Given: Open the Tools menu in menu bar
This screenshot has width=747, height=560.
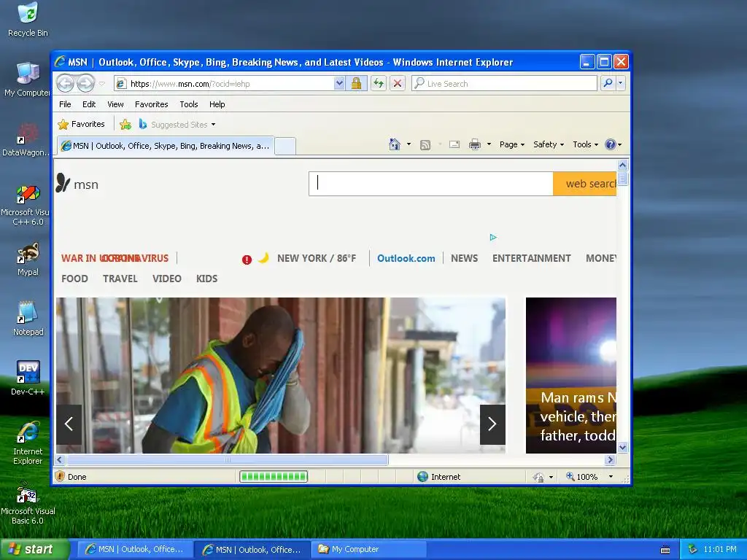Looking at the screenshot, I should click(189, 104).
